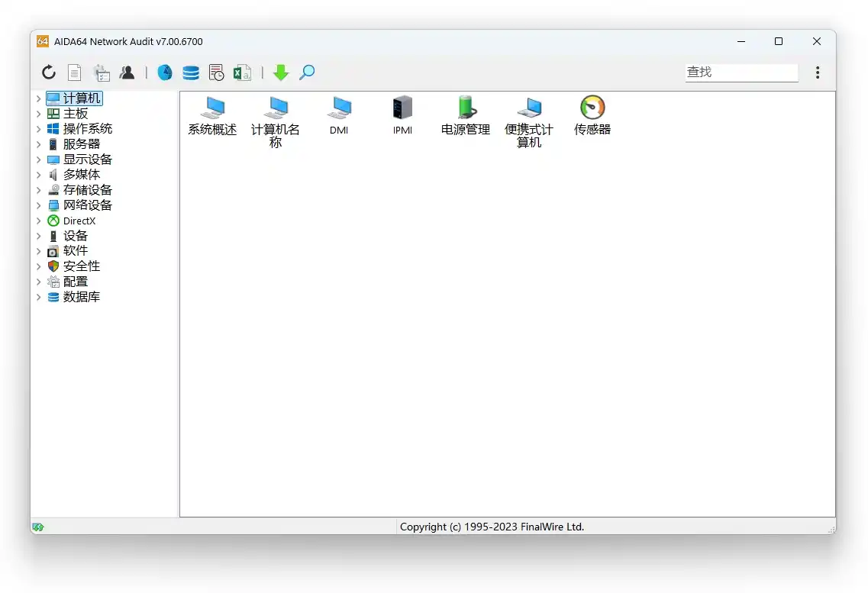Select 安全性 in the sidebar tree
Viewport: 868px width, 593px height.
(x=73, y=266)
